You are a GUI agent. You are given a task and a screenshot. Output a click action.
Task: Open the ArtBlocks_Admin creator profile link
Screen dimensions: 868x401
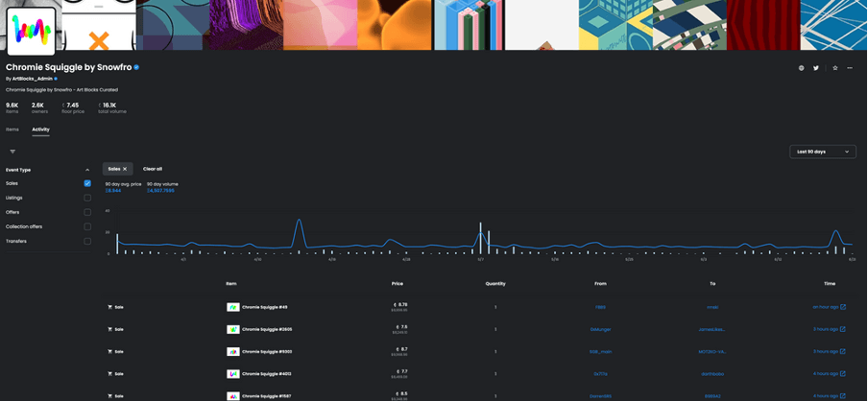click(x=32, y=79)
